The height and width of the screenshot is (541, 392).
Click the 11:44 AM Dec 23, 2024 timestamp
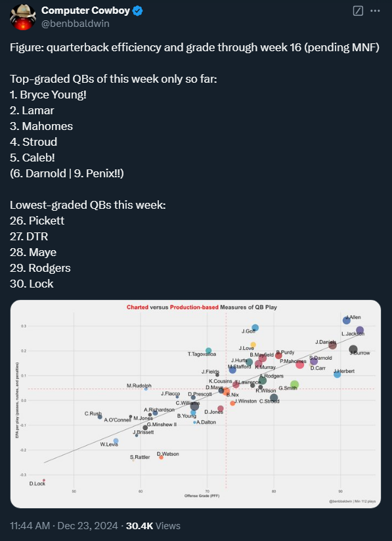tap(64, 526)
